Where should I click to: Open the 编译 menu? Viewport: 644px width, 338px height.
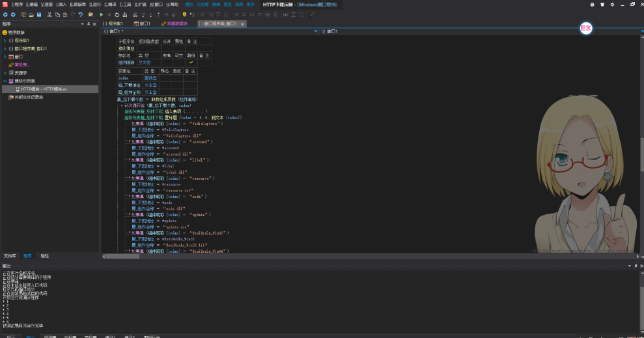click(x=109, y=4)
